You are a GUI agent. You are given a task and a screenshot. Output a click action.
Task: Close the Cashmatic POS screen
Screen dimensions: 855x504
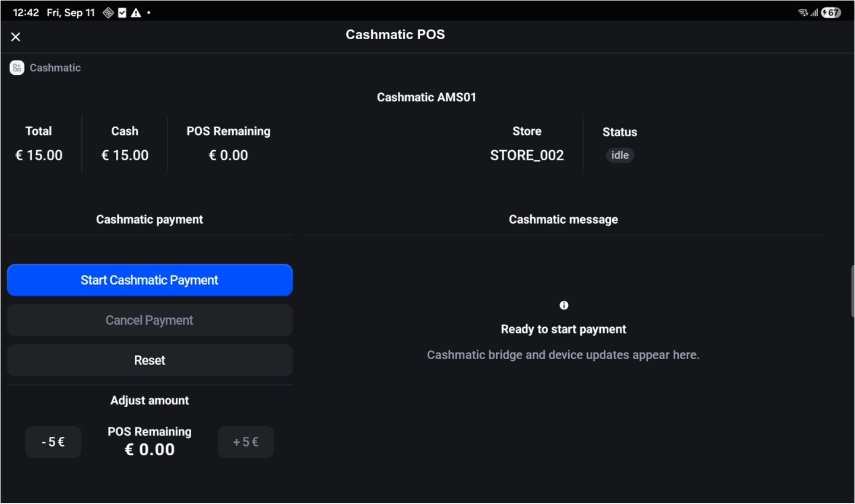point(16,37)
